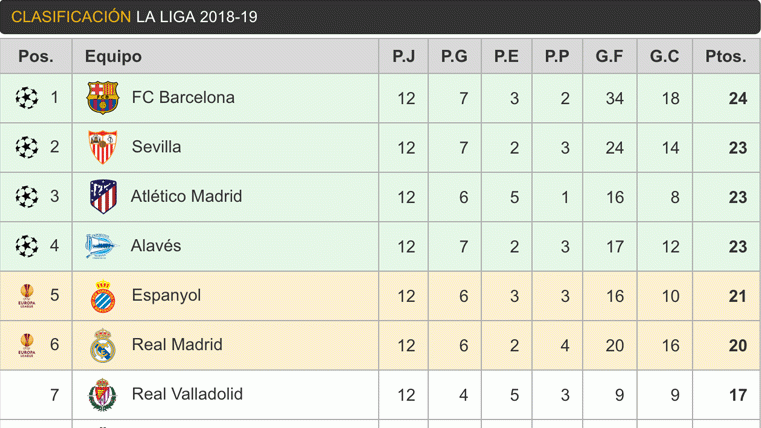Click the Espanyol club crest
The width and height of the screenshot is (761, 428).
(x=102, y=296)
